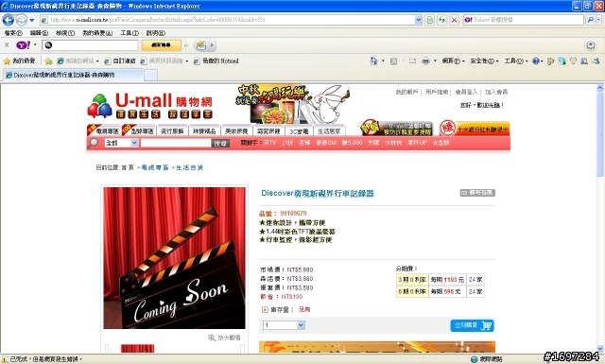Open the 檔案(F) menu
The image size is (605, 364).
[13, 33]
